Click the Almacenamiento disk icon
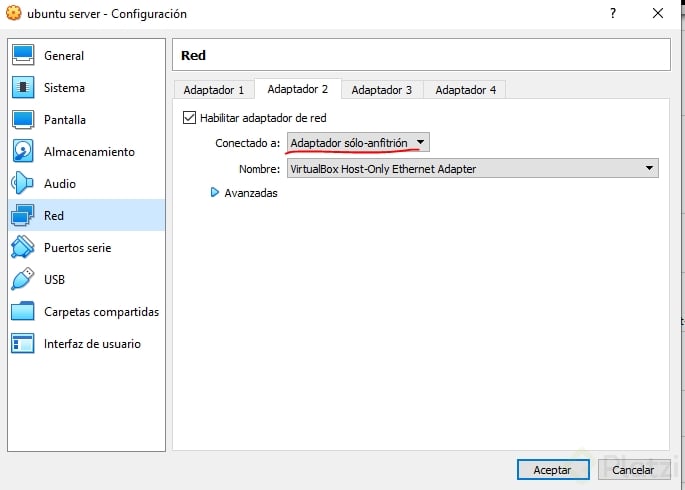The width and height of the screenshot is (685, 490). click(23, 152)
